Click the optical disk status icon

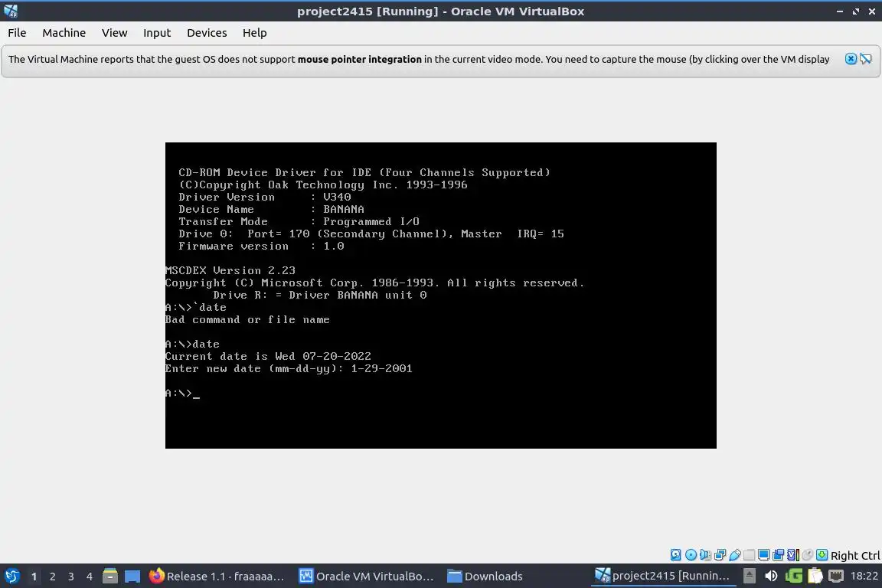pos(691,555)
